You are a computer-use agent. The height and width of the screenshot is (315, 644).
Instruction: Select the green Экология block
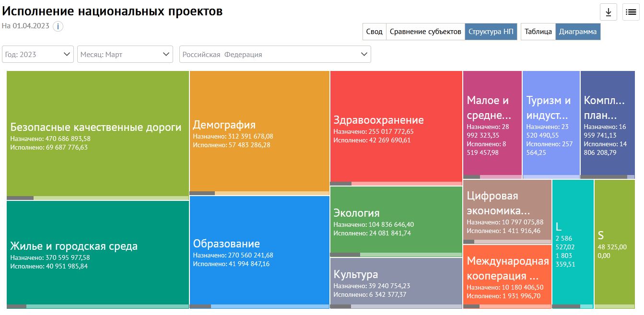(x=396, y=221)
